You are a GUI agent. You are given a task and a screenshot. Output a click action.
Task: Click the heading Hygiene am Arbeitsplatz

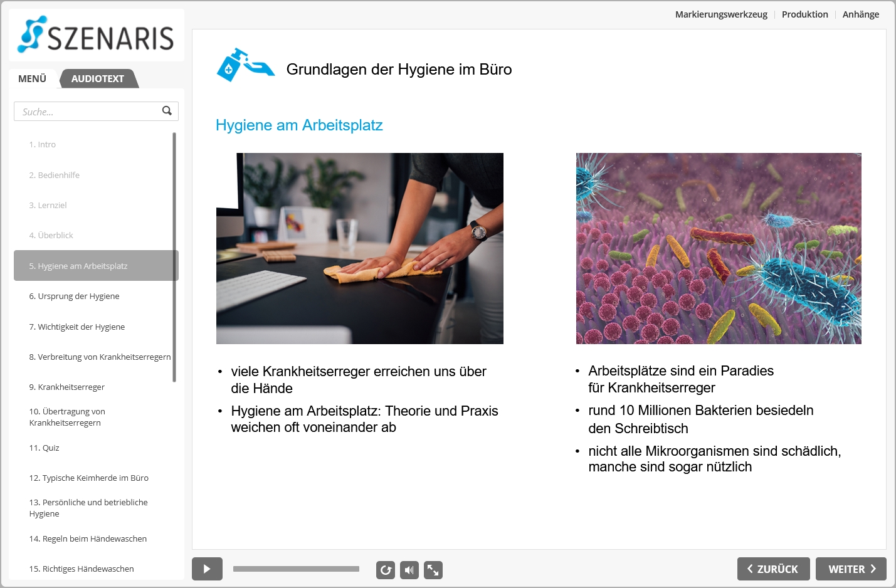coord(299,125)
